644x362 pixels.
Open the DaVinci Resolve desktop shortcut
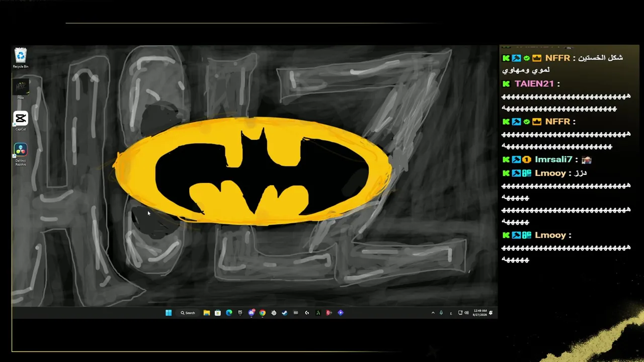[21, 154]
